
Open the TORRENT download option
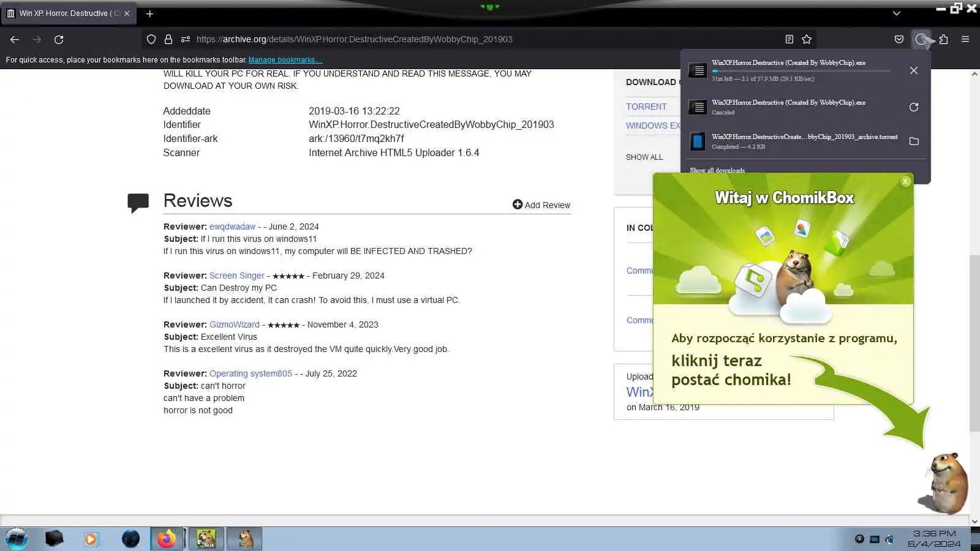click(x=646, y=107)
